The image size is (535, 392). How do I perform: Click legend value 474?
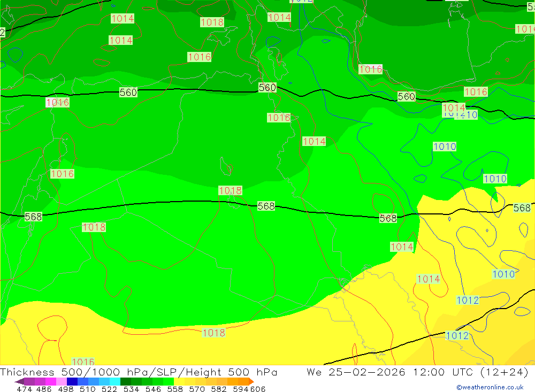tap(24, 389)
